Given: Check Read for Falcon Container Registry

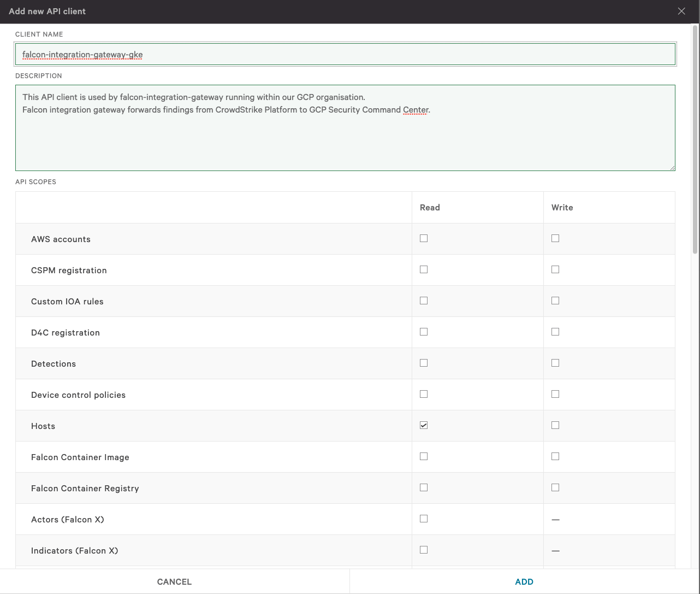Looking at the screenshot, I should [424, 487].
